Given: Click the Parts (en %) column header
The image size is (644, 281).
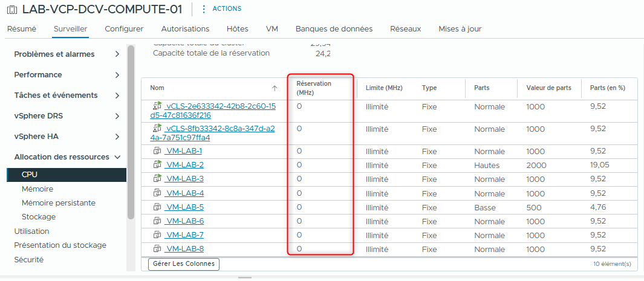Looking at the screenshot, I should (x=608, y=88).
